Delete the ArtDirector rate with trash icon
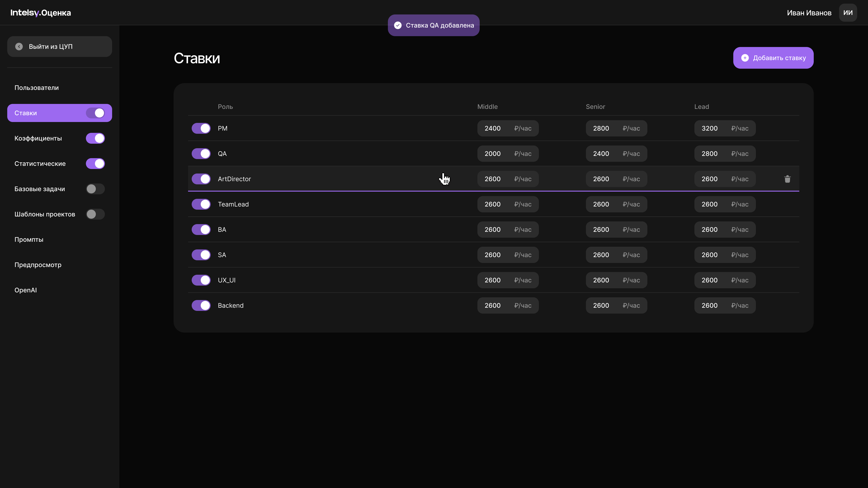Image resolution: width=868 pixels, height=488 pixels. click(x=787, y=179)
